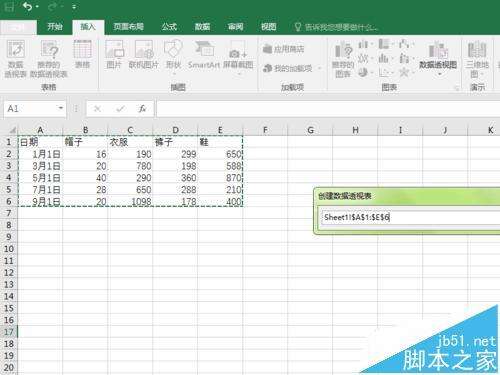Image resolution: width=500 pixels, height=375 pixels.
Task: Open Recommended PivotTables (推荐的数据透视表)
Action: tap(49, 59)
